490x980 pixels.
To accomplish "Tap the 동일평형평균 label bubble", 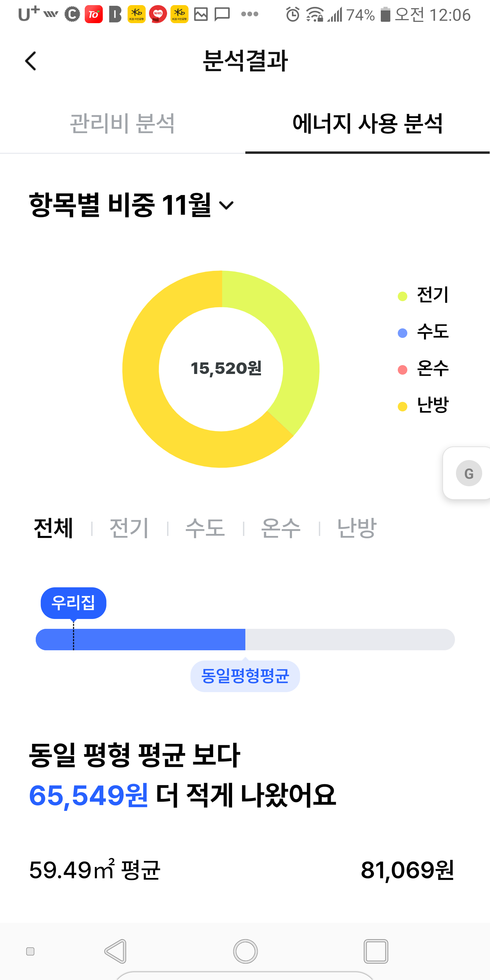I will tap(245, 676).
